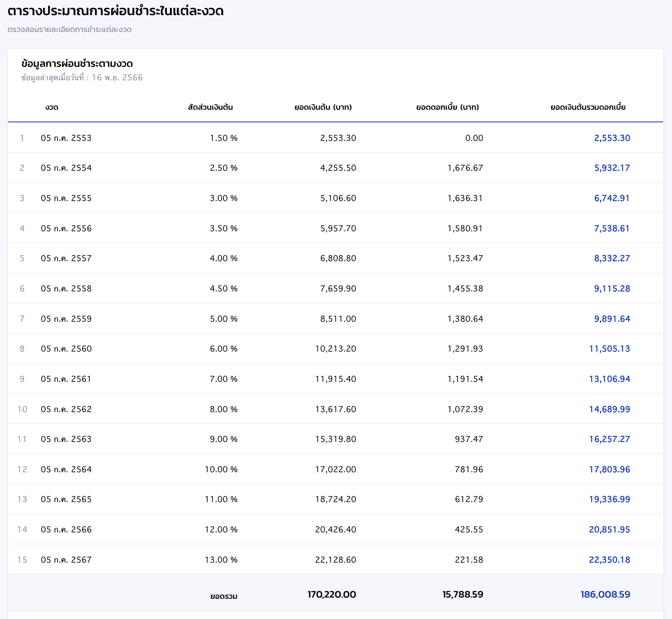Click the ยอดเงินต้น (บาท) column header
The height and width of the screenshot is (619, 672).
[323, 107]
